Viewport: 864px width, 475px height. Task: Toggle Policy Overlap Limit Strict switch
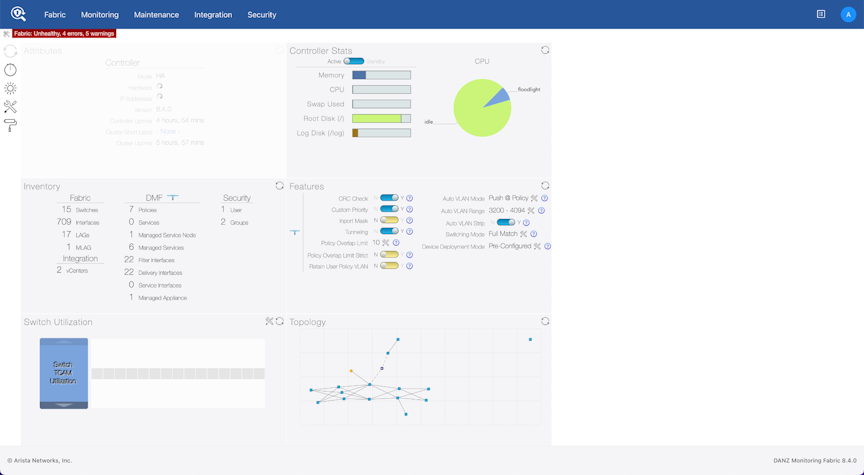(x=389, y=255)
